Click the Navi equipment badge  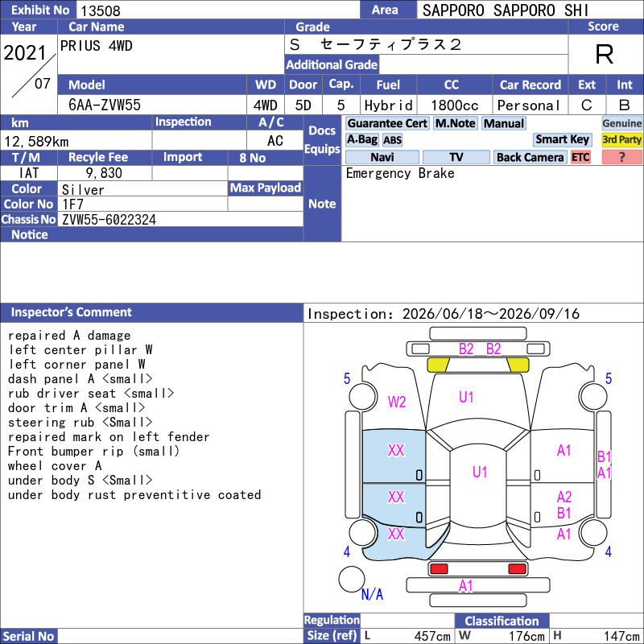pos(382,157)
